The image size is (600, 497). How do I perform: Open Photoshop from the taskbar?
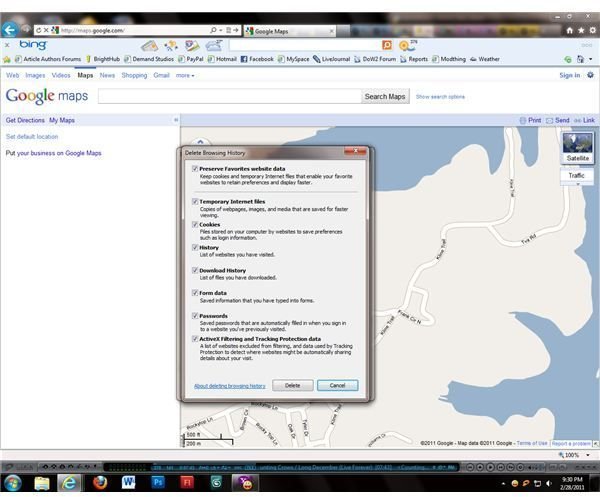click(158, 483)
